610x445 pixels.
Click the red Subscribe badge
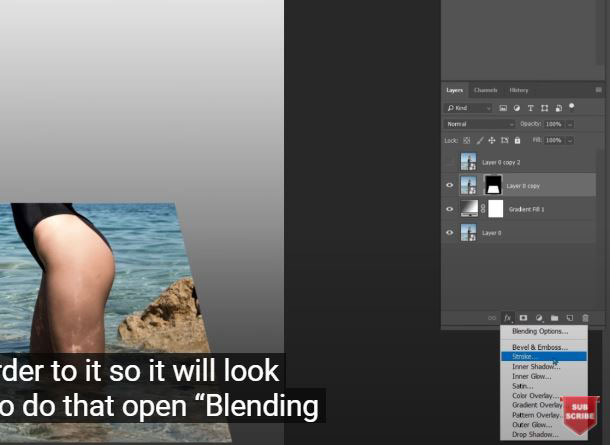point(580,415)
